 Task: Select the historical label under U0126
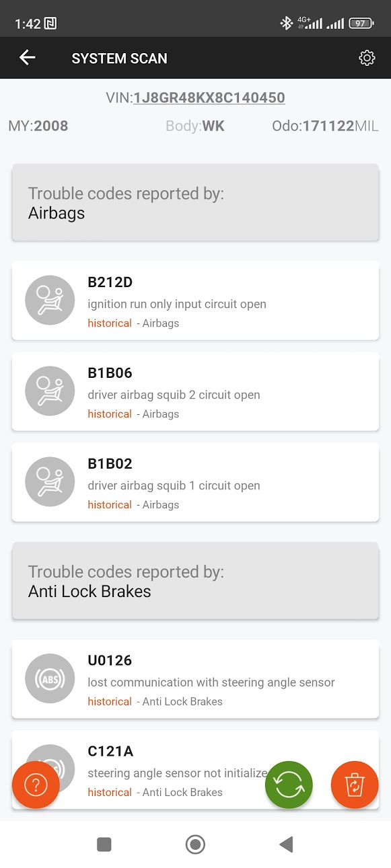[x=109, y=701]
